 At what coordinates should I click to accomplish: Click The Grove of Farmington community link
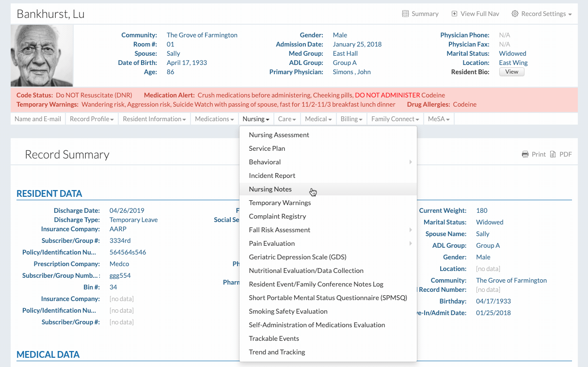202,35
